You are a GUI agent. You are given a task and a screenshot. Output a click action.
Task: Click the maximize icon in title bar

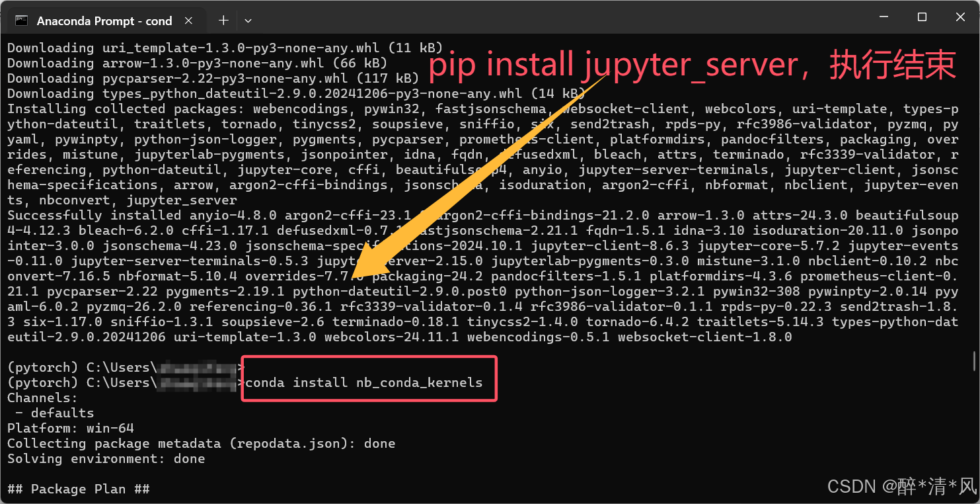point(921,17)
